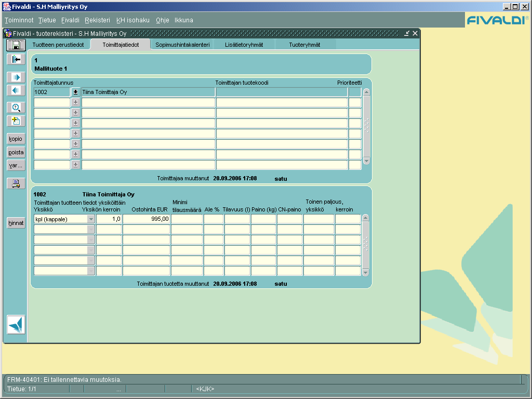The height and width of the screenshot is (399, 532).
Task: Open the Ohje menu
Action: pos(163,20)
